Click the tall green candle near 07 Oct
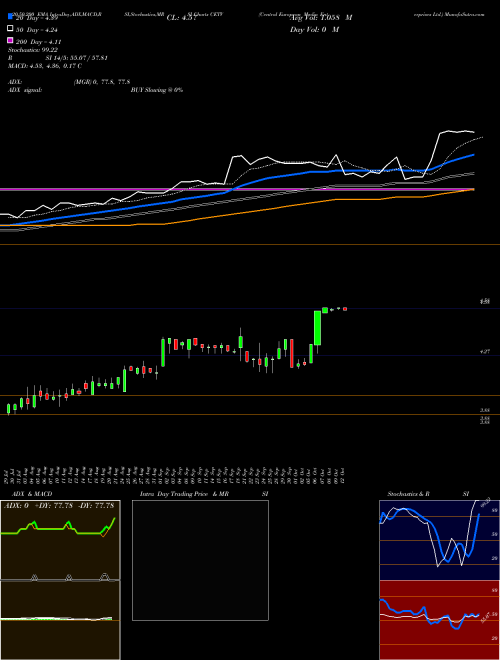 coord(318,328)
